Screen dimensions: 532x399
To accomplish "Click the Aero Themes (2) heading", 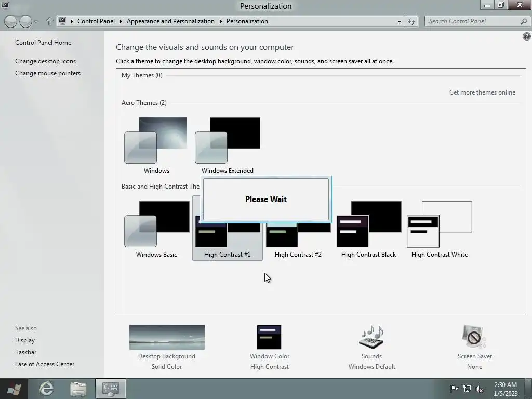I will (144, 103).
